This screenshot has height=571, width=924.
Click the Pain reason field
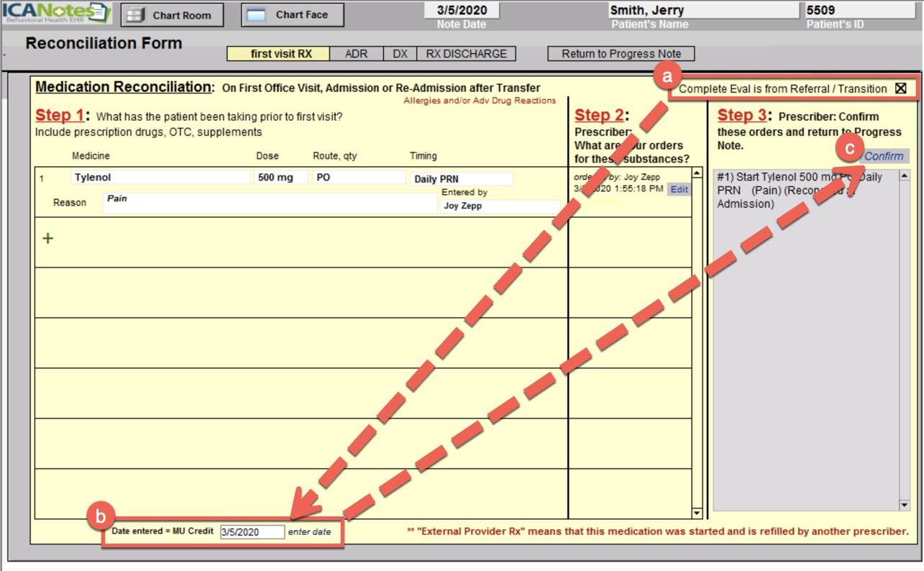[270, 204]
